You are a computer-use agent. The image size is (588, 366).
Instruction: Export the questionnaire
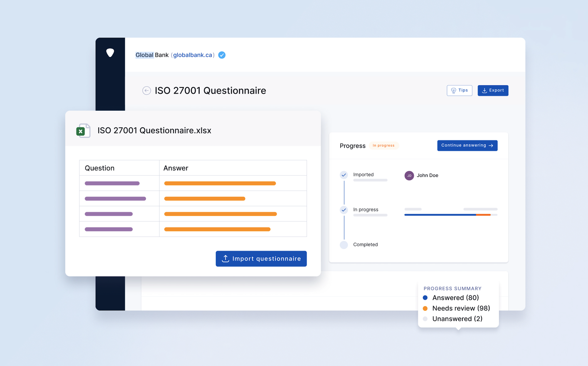pyautogui.click(x=493, y=91)
